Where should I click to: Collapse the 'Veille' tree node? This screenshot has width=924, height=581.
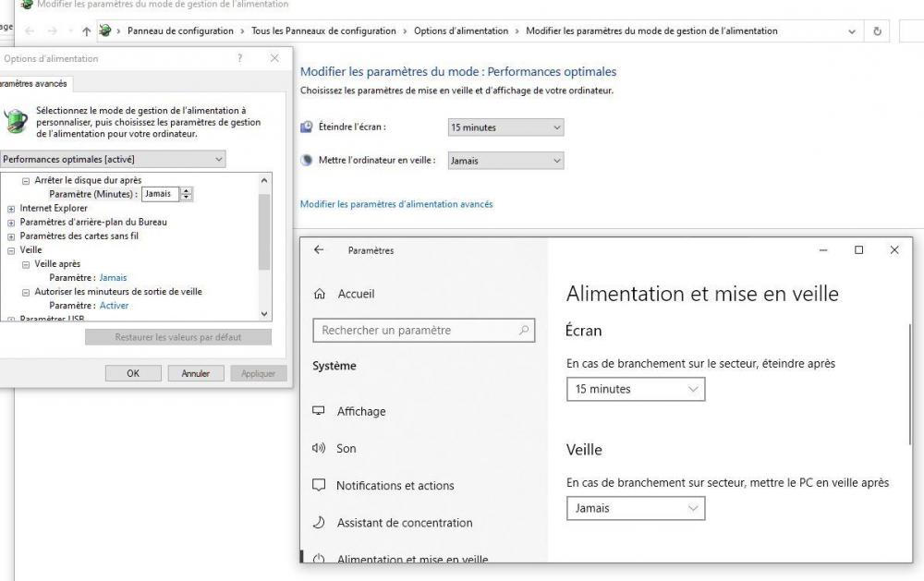coord(10,250)
